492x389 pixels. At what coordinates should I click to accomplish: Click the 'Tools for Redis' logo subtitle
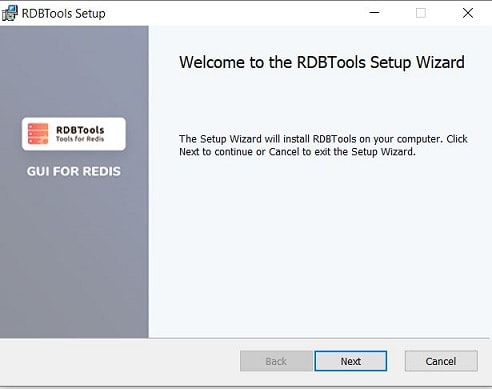pos(80,139)
